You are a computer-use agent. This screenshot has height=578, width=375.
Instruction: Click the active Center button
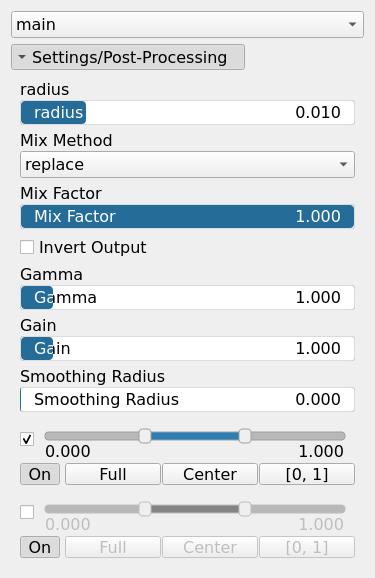(x=210, y=474)
